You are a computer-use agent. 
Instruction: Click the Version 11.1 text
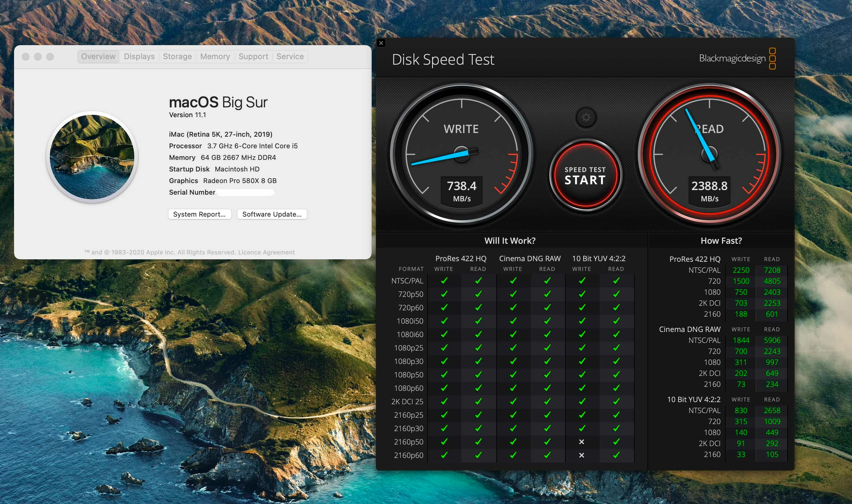click(188, 115)
